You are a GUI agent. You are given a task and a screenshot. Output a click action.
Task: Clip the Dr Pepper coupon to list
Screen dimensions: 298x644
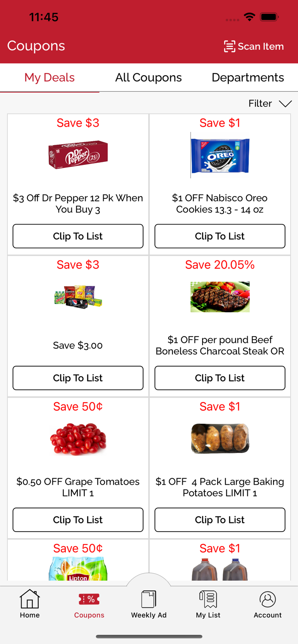click(x=78, y=236)
